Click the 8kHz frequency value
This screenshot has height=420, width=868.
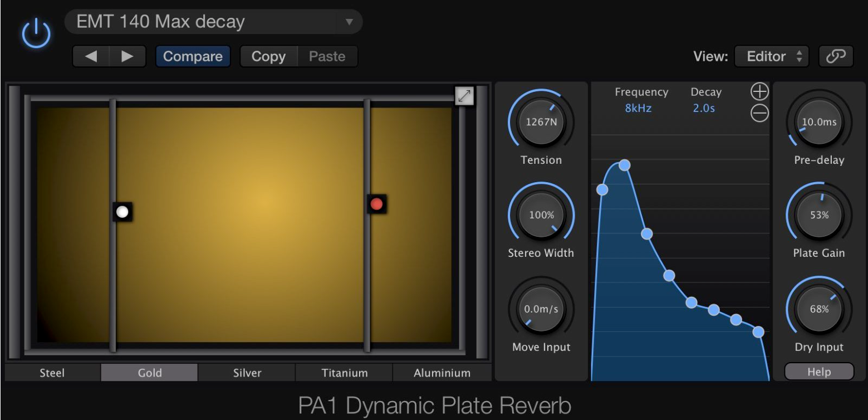pos(638,109)
